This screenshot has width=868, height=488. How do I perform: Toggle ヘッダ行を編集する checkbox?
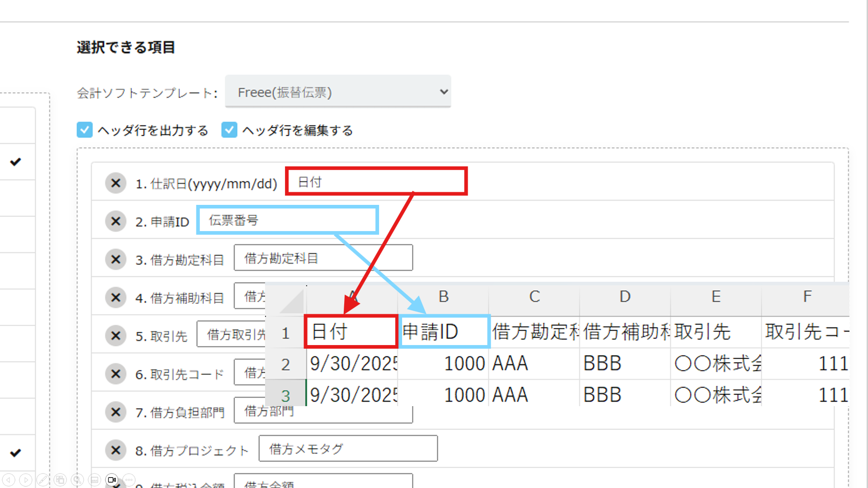pyautogui.click(x=229, y=130)
